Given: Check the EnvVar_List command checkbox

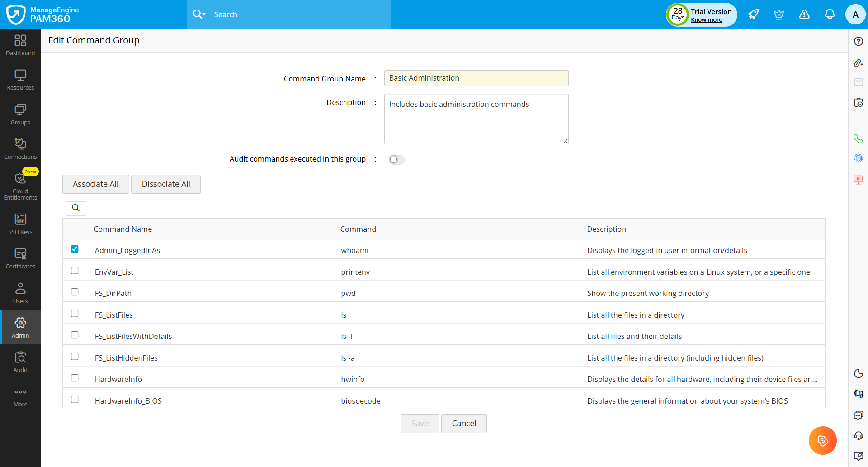Looking at the screenshot, I should [x=75, y=271].
